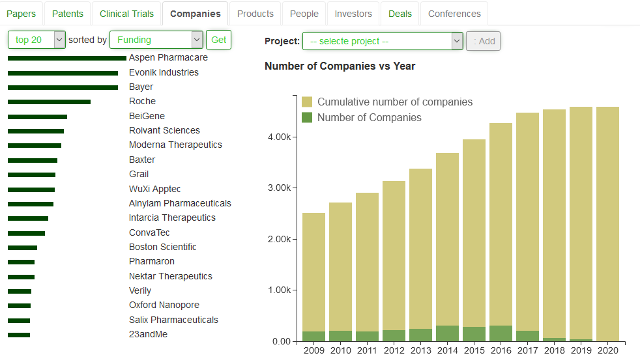
Task: Click the 2014 cumulative companies bar
Action: 447,239
